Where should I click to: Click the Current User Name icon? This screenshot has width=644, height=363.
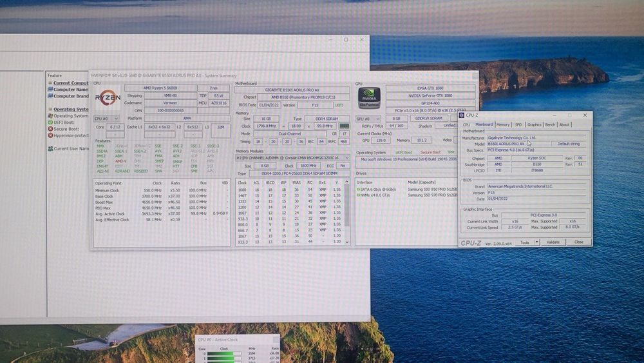pos(50,148)
